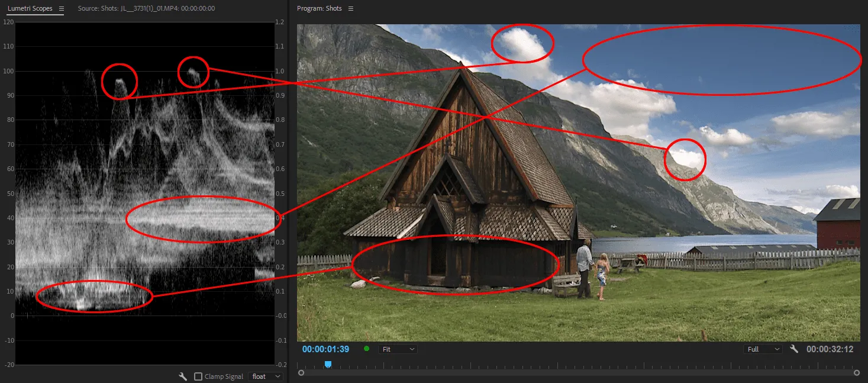Click the Program Monitor time ruler
The height and width of the screenshot is (383, 868).
(x=533, y=365)
